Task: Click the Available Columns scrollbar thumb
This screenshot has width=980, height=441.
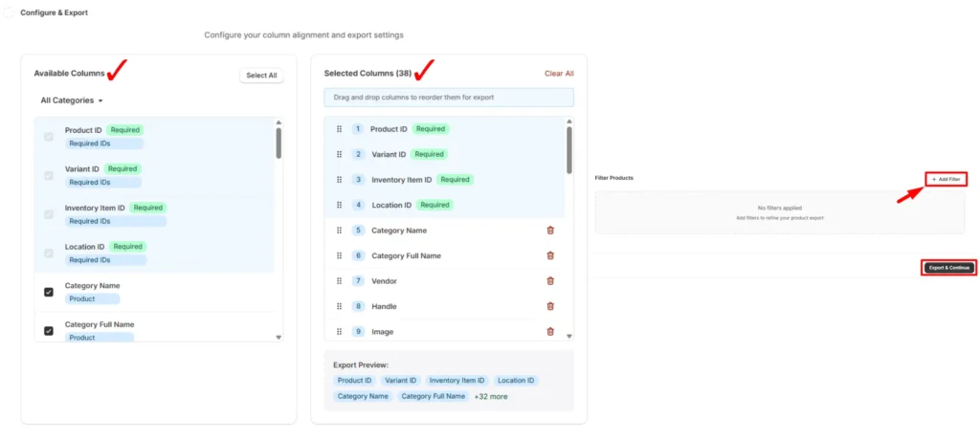Action: click(278, 143)
